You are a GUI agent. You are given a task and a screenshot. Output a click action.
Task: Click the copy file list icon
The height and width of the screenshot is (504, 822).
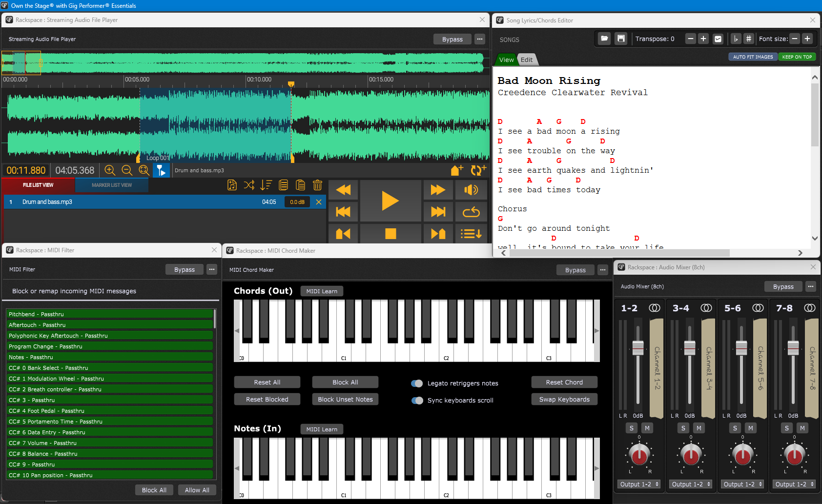283,185
